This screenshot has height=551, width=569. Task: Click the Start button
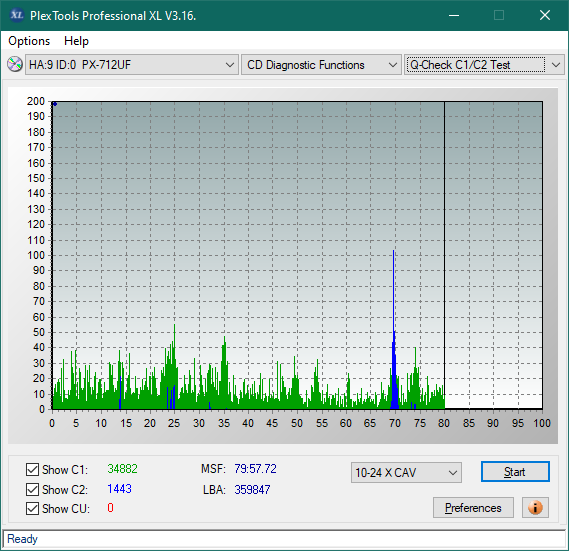[x=515, y=472]
